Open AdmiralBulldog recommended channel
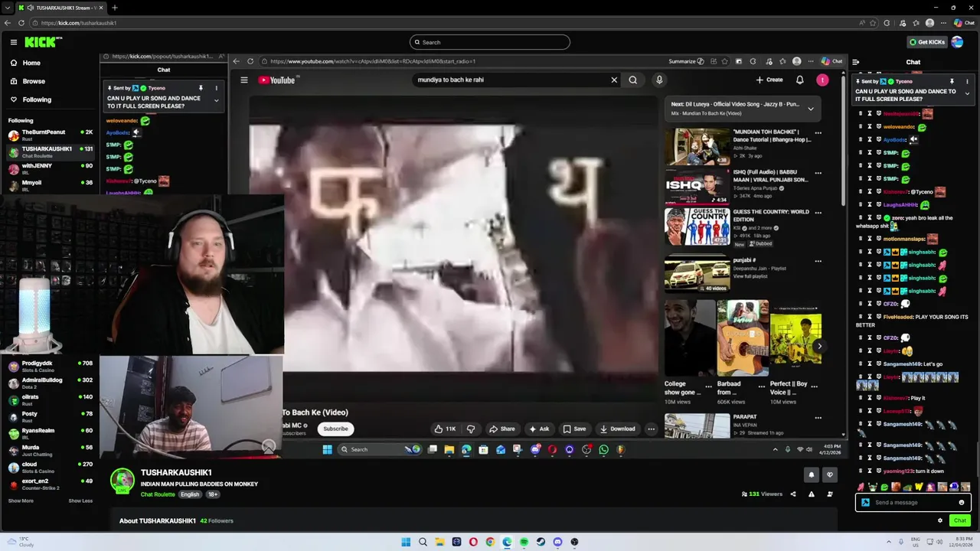Screen dimensions: 980x551 click(50, 383)
